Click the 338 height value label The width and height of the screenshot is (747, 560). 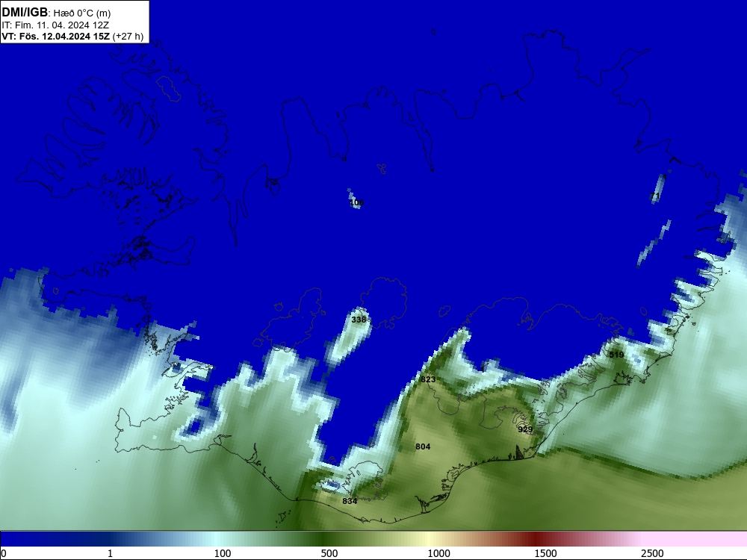(x=359, y=320)
